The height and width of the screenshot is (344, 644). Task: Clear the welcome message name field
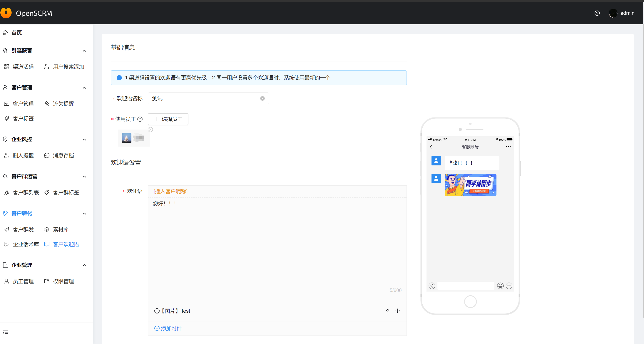pos(262,98)
